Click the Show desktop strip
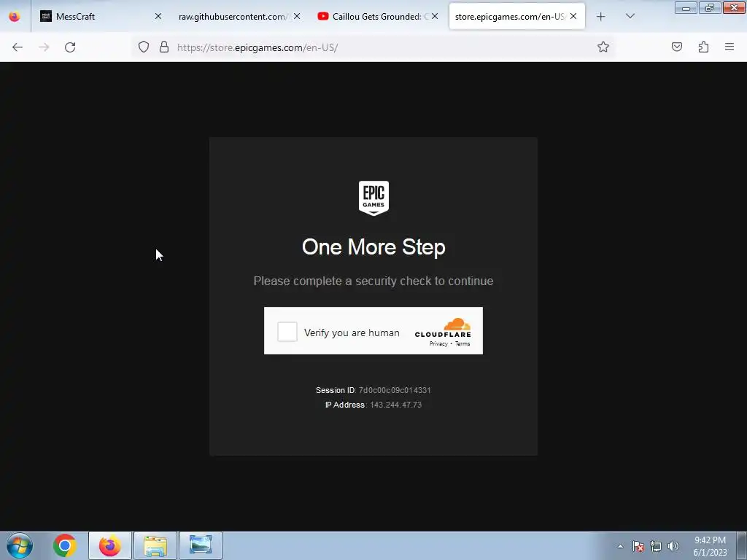The width and height of the screenshot is (747, 560). tap(742, 545)
